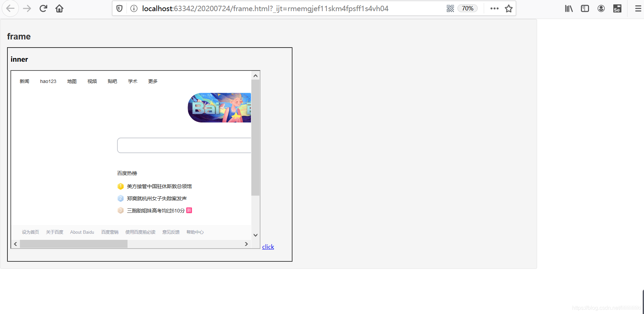Open the hot item 郑爽就杭州女子失踪案发声
This screenshot has height=314, width=644.
pyautogui.click(x=157, y=198)
